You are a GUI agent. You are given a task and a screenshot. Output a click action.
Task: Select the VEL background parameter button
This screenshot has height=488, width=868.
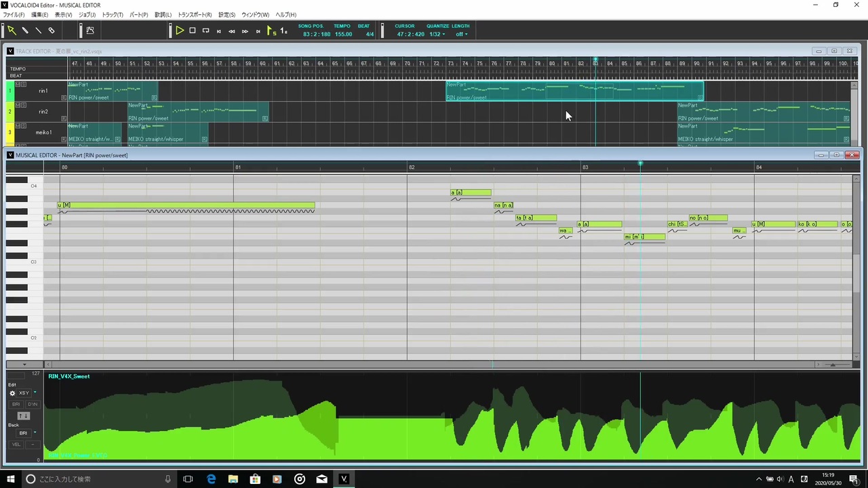coord(16,445)
